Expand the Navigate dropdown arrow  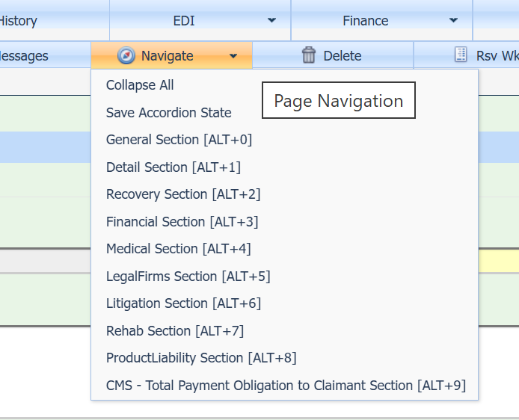click(x=233, y=56)
